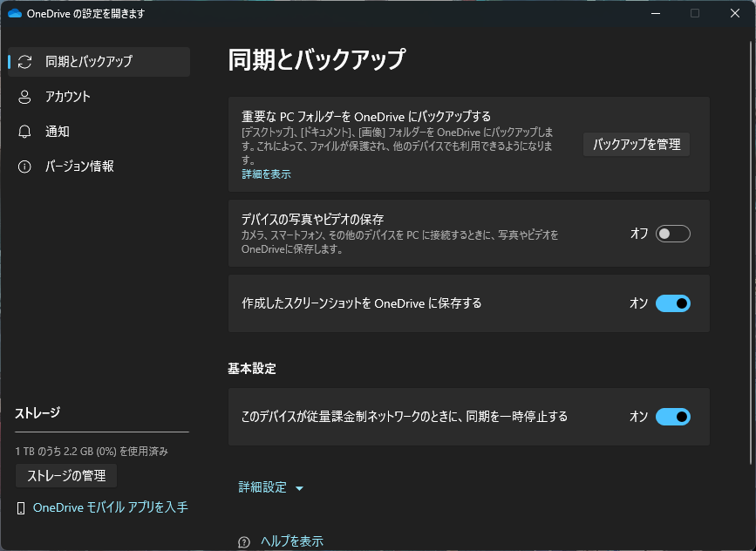Open the ヘルプを表示 link

click(x=292, y=541)
